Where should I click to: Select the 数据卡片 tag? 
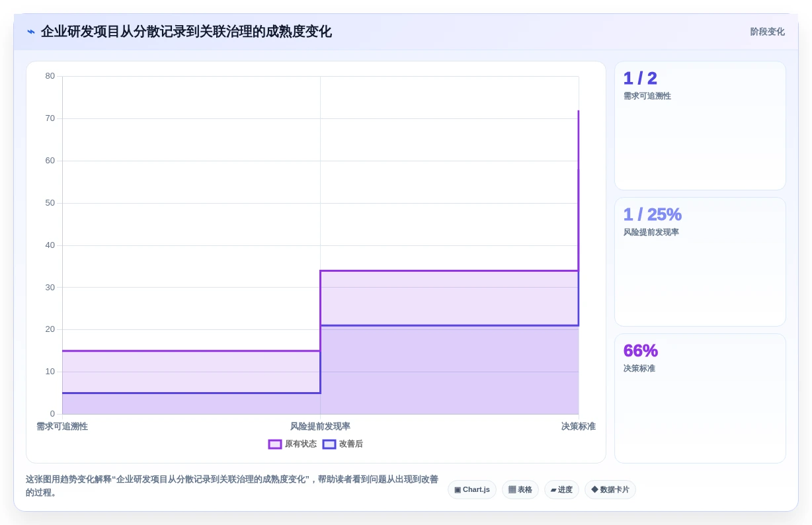[x=610, y=490]
